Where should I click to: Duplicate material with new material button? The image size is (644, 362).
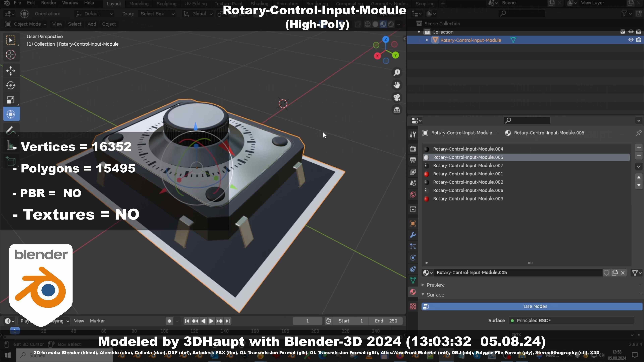(x=615, y=273)
